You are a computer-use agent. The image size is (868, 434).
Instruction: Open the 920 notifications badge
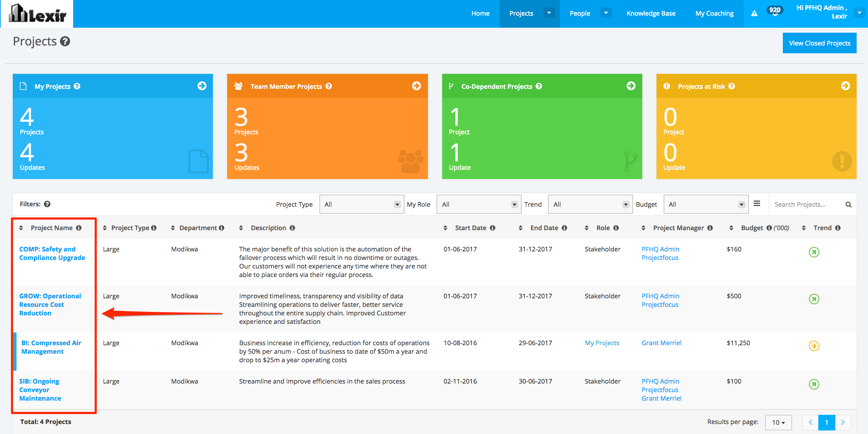[775, 11]
